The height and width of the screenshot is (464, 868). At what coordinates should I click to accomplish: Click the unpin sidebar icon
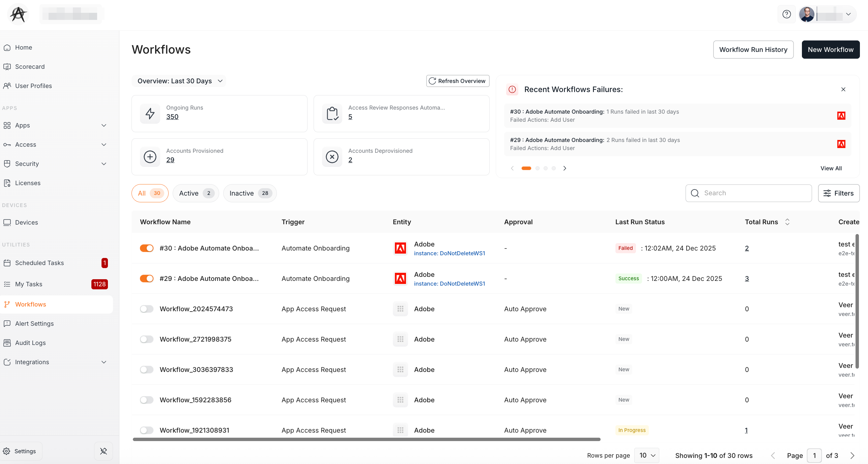[104, 451]
